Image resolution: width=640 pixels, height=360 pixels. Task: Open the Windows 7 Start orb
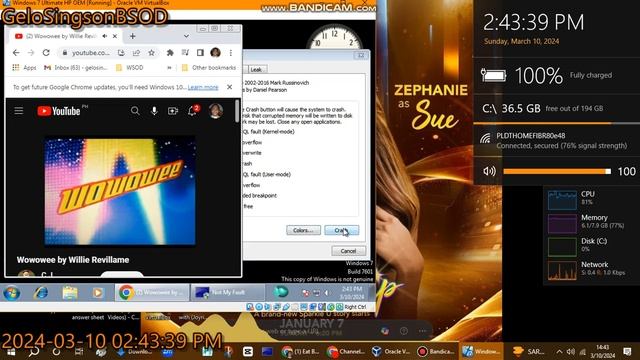click(11, 293)
